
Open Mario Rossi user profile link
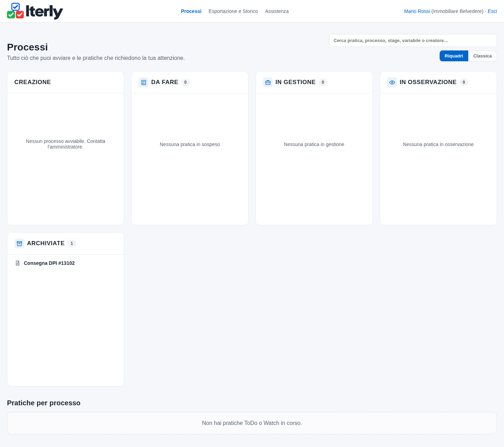(417, 11)
